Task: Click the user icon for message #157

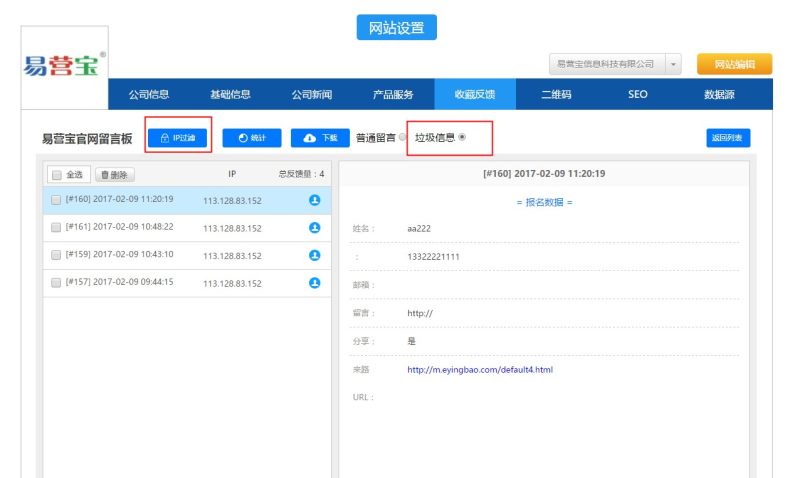Action: coord(314,283)
